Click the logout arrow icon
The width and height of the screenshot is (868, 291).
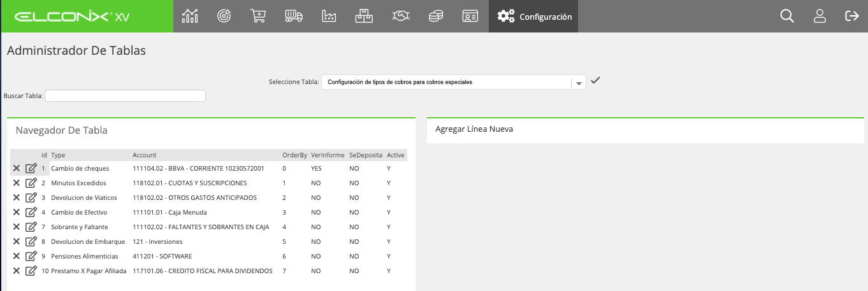[x=852, y=16]
